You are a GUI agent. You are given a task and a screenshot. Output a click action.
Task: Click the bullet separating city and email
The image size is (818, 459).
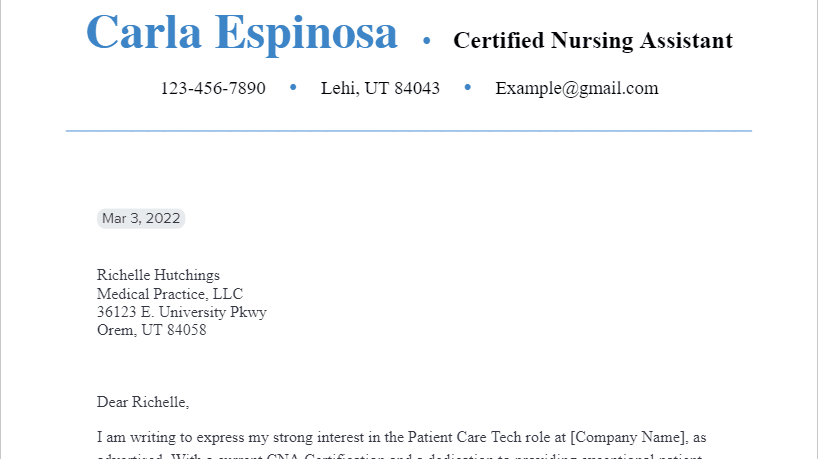pyautogui.click(x=467, y=88)
